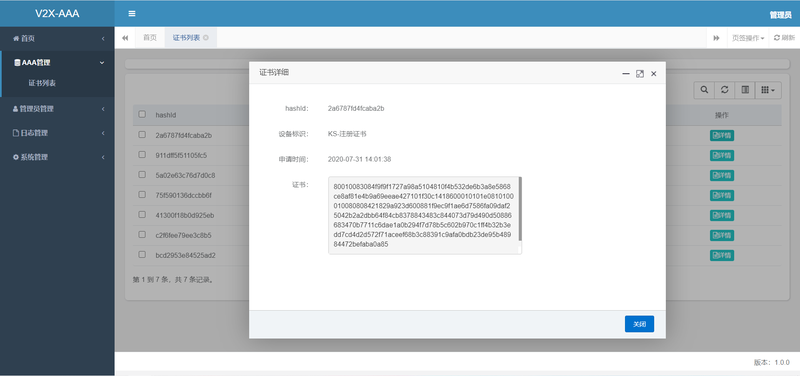
Task: Check the checkbox for c2f6fee79ee3c8b5
Action: 142,234
